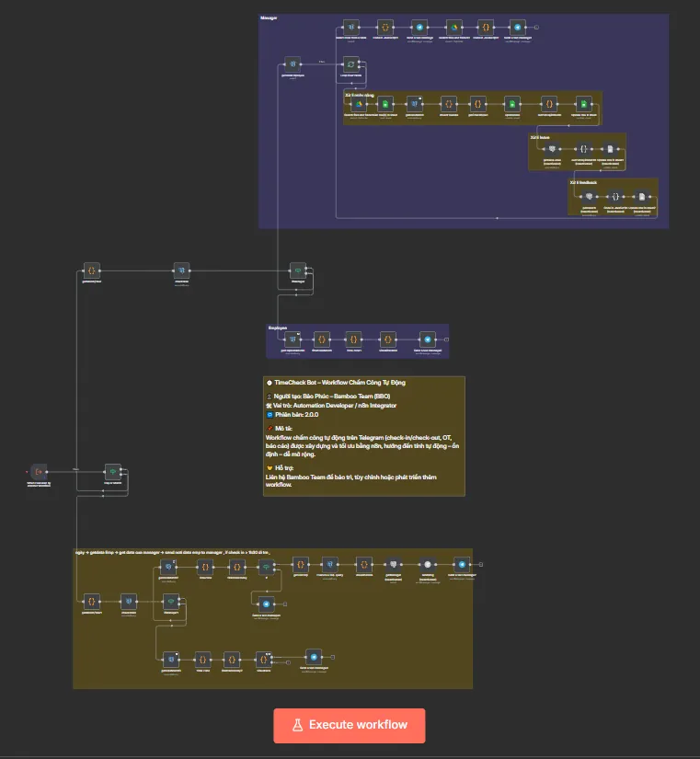Select the Google Drive node starting yellow Manager row
The width and height of the screenshot is (700, 759).
coord(357,104)
